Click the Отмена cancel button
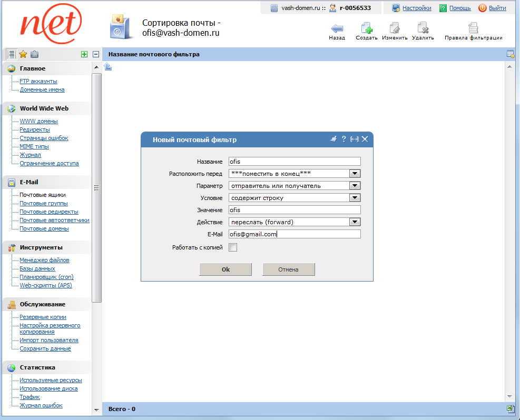 288,269
